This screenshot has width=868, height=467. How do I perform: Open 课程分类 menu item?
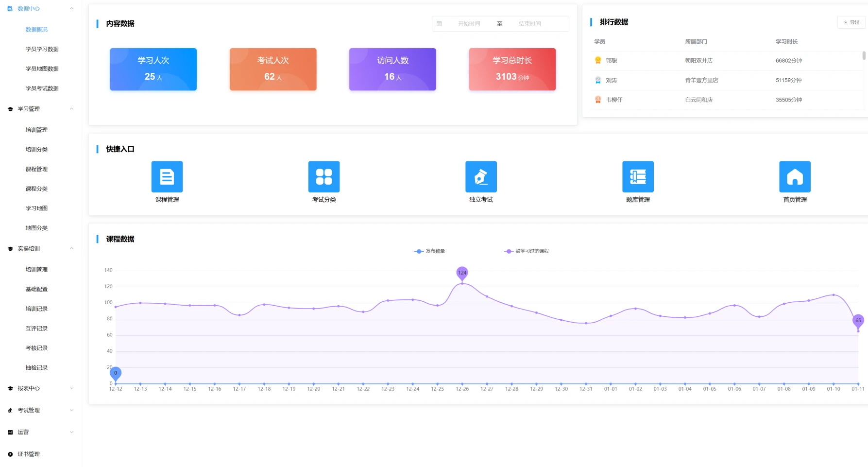36,189
